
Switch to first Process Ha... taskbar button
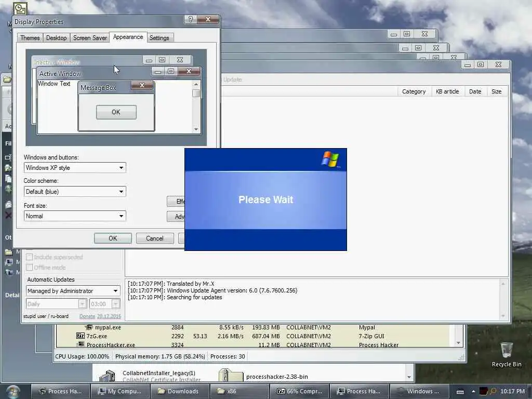tap(61, 391)
